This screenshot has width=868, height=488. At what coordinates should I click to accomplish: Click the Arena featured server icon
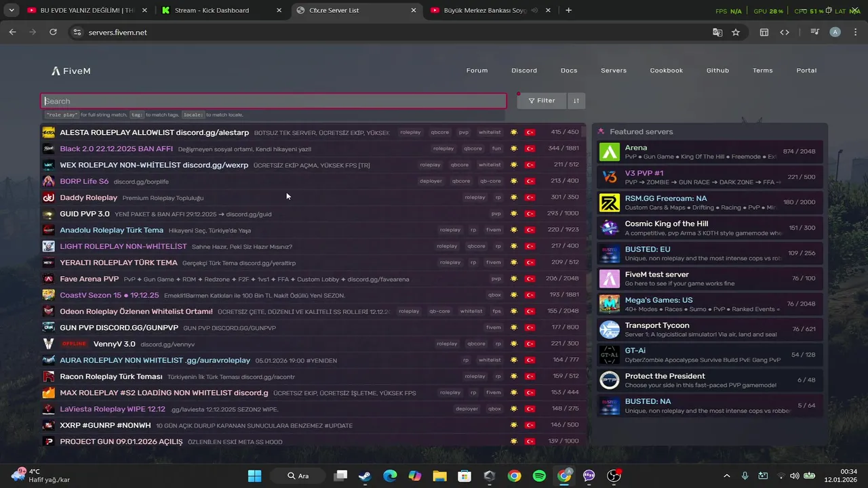(610, 152)
